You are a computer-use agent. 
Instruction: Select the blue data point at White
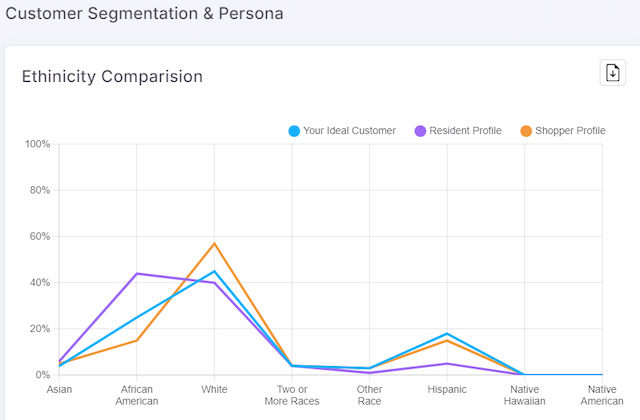[214, 271]
